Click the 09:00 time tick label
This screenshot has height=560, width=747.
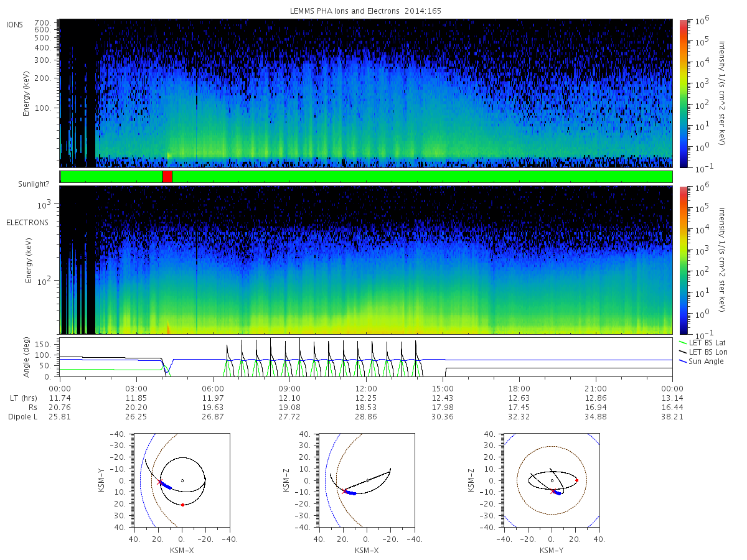289,388
